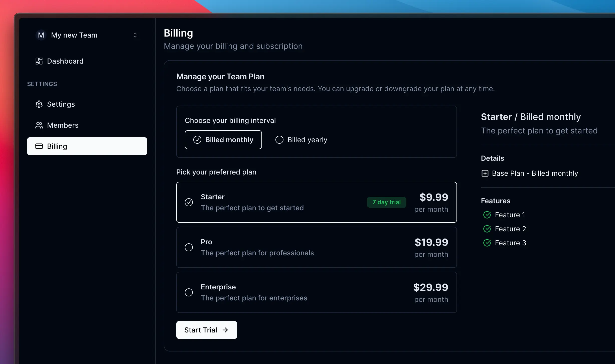Image resolution: width=615 pixels, height=364 pixels.
Task: Select the Billed yearly radio option
Action: tap(279, 140)
